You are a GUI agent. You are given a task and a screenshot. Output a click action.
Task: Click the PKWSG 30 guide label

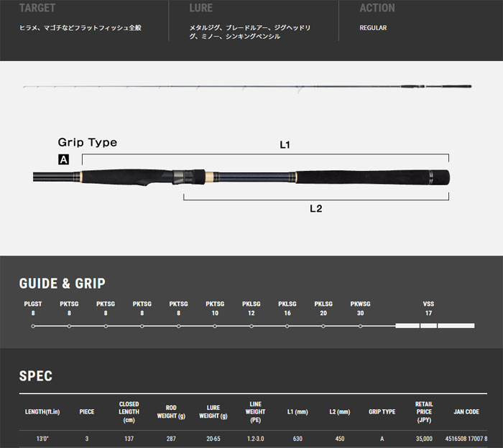pos(360,308)
